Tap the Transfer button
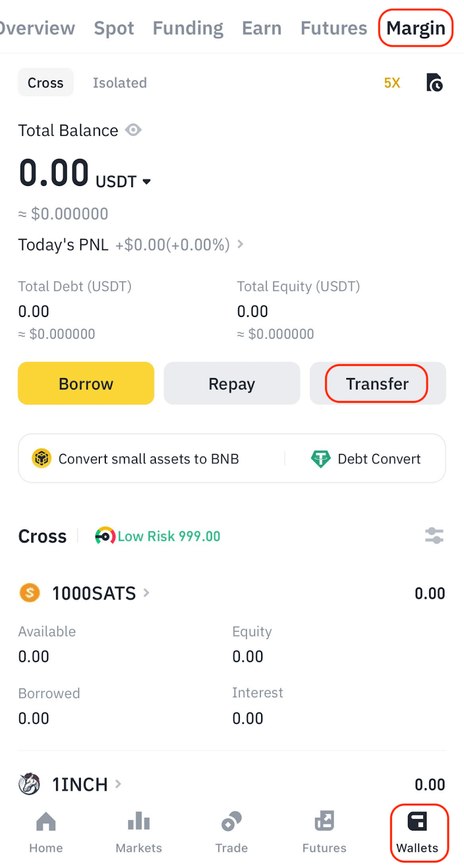Viewport: 464px width, 868px height. click(x=377, y=384)
